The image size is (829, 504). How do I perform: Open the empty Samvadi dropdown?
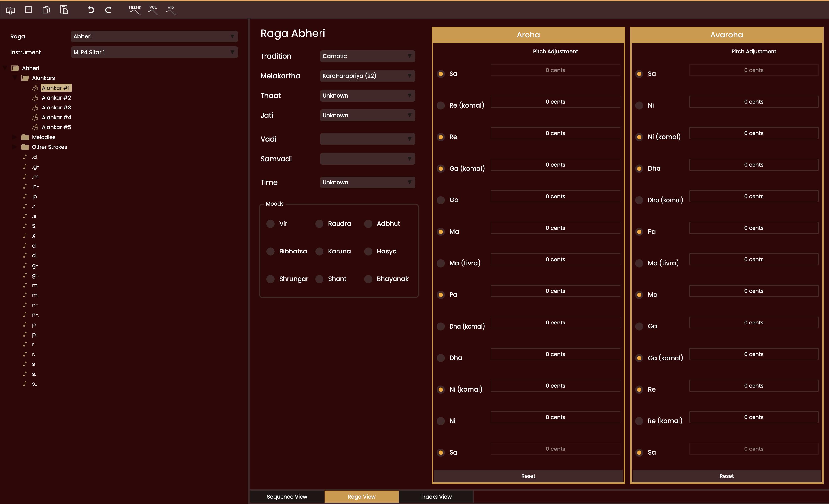367,159
